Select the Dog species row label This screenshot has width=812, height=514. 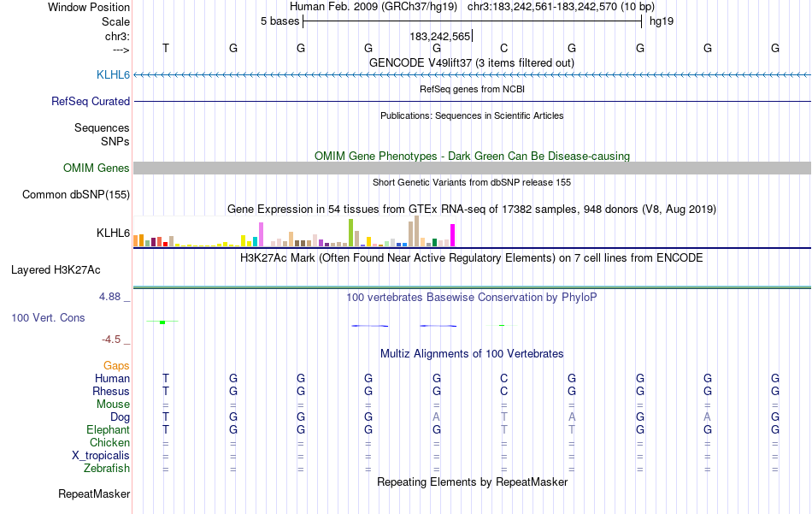pyautogui.click(x=121, y=417)
